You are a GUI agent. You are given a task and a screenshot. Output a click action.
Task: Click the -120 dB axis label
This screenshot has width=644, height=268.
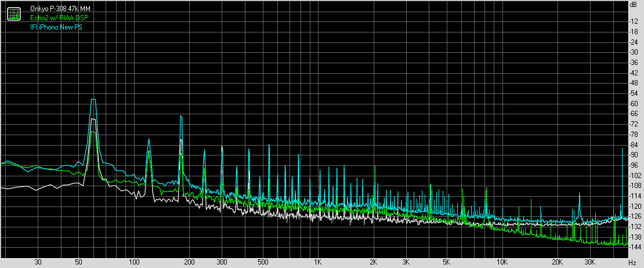(x=635, y=206)
